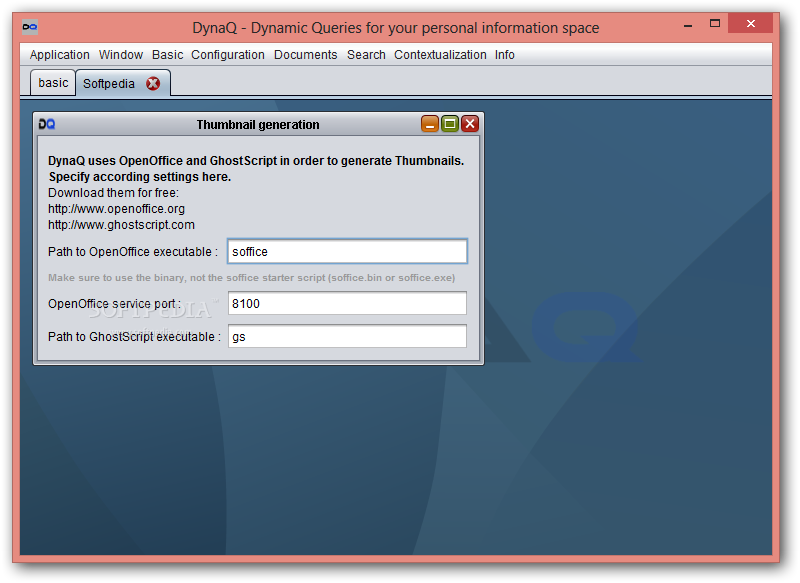Viewport: 800px width, 583px height.
Task: Open the Basic menu
Action: point(167,55)
